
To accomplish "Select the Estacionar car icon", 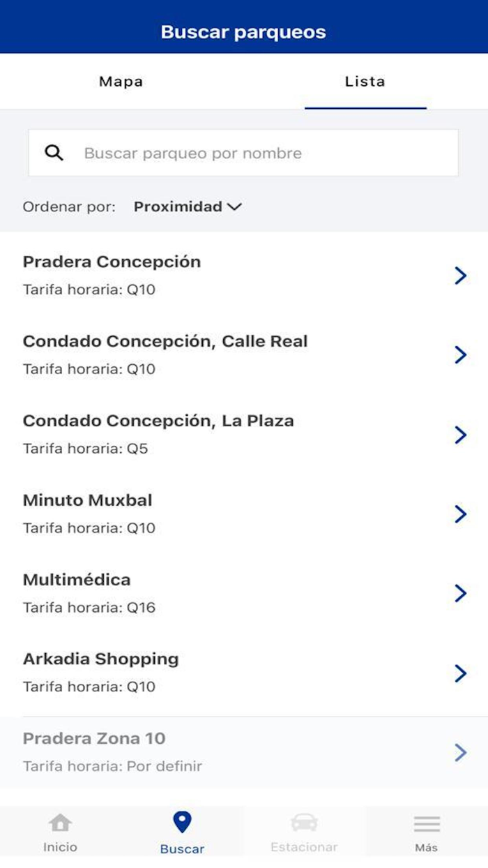I will [x=305, y=824].
